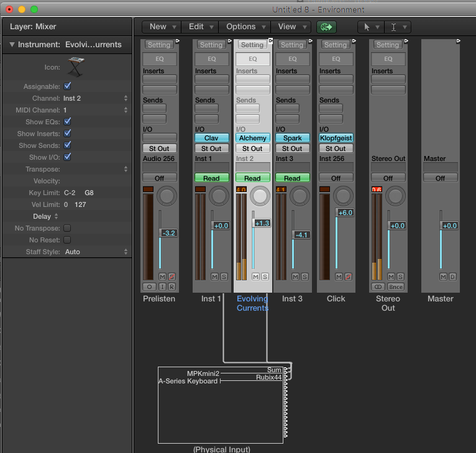This screenshot has width=476, height=453.
Task: Click the Physical Input object box
Action: 221,405
